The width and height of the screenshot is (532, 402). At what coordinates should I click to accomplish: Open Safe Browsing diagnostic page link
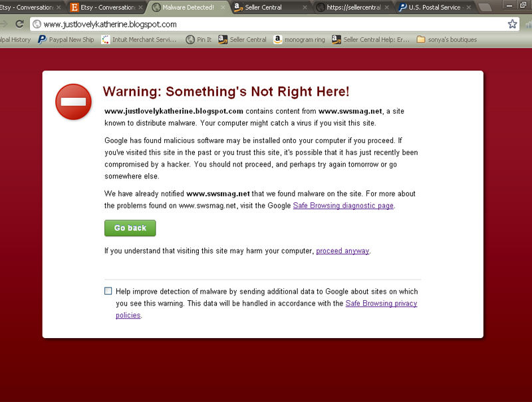click(343, 206)
